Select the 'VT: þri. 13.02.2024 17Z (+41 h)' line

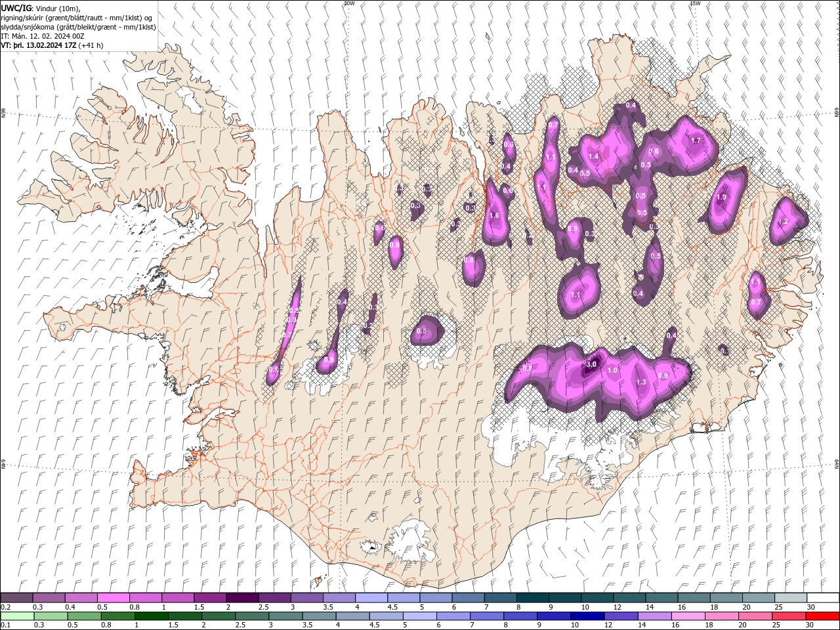pos(52,45)
